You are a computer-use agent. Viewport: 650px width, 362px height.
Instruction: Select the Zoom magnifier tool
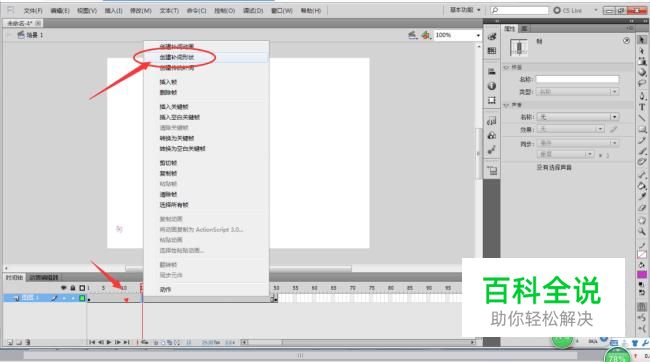pyautogui.click(x=642, y=231)
